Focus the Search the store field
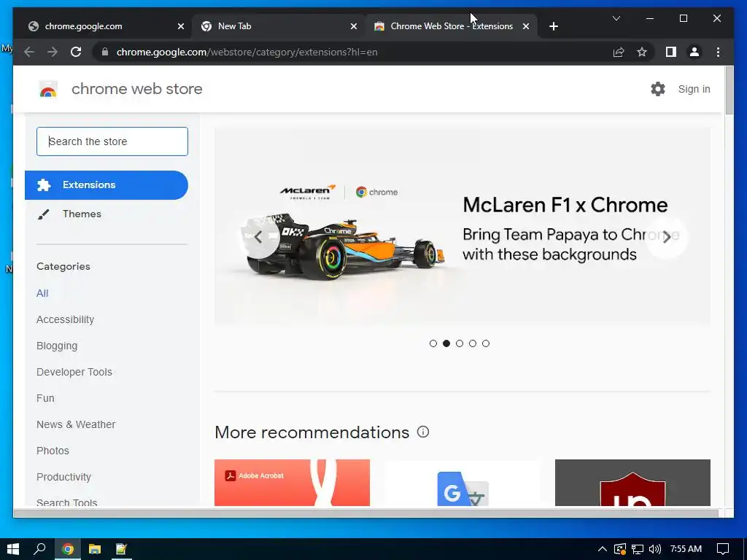 click(112, 141)
